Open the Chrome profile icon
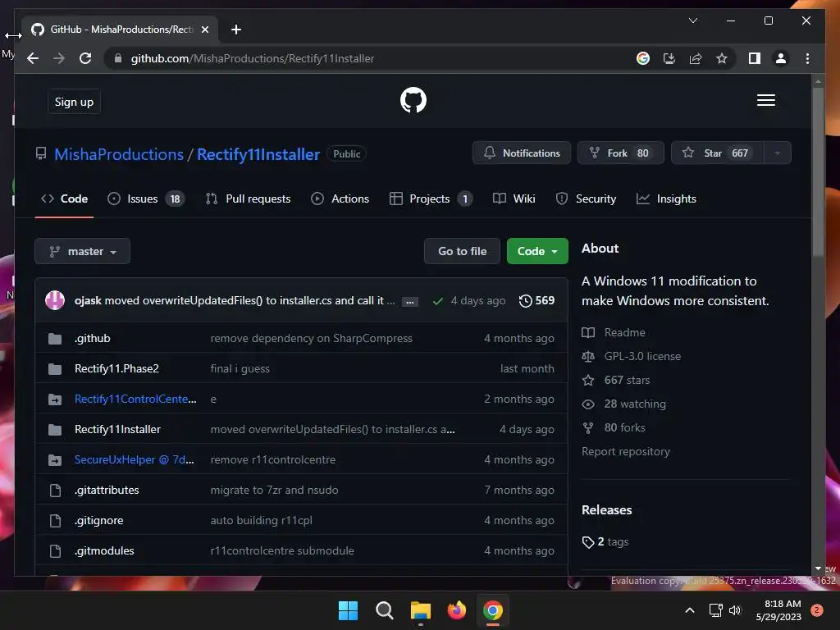The width and height of the screenshot is (840, 630). pyautogui.click(x=781, y=58)
